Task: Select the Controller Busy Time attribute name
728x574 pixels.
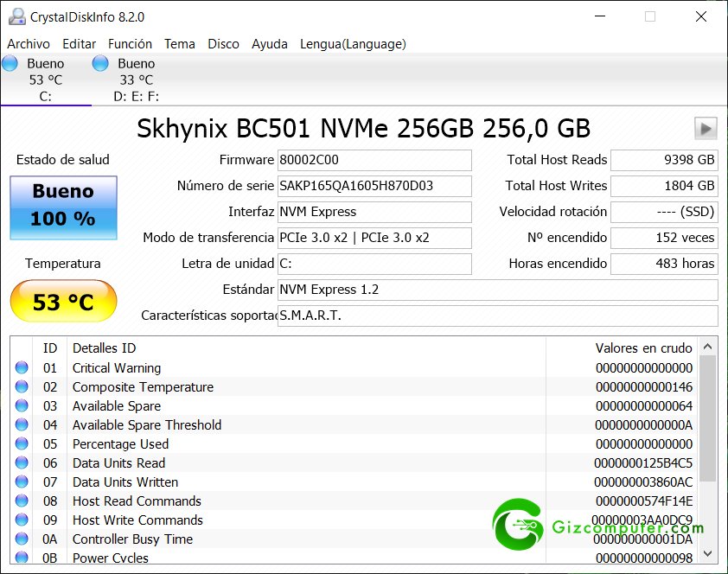Action: coord(133,539)
